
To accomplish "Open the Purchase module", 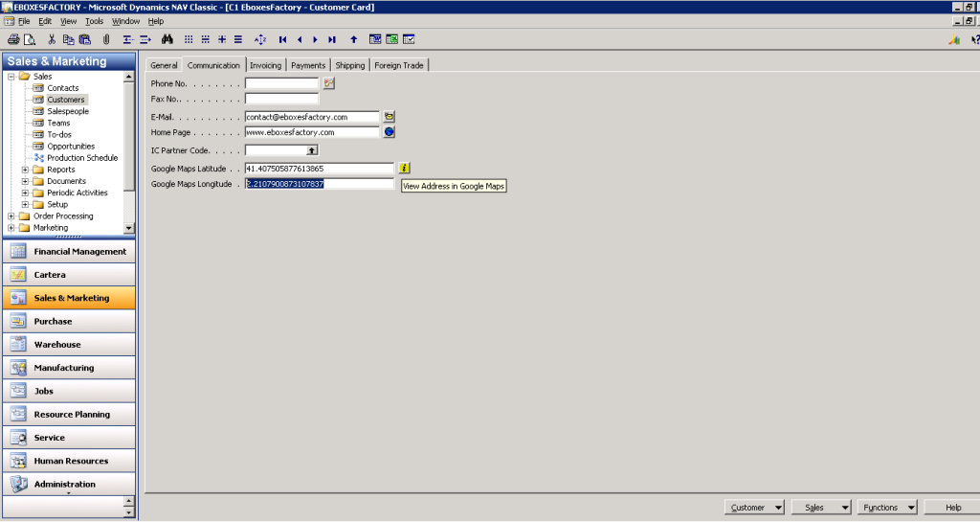I will point(69,321).
